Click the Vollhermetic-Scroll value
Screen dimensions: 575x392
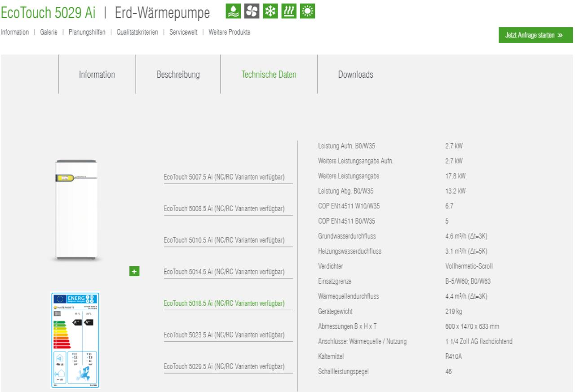(468, 266)
